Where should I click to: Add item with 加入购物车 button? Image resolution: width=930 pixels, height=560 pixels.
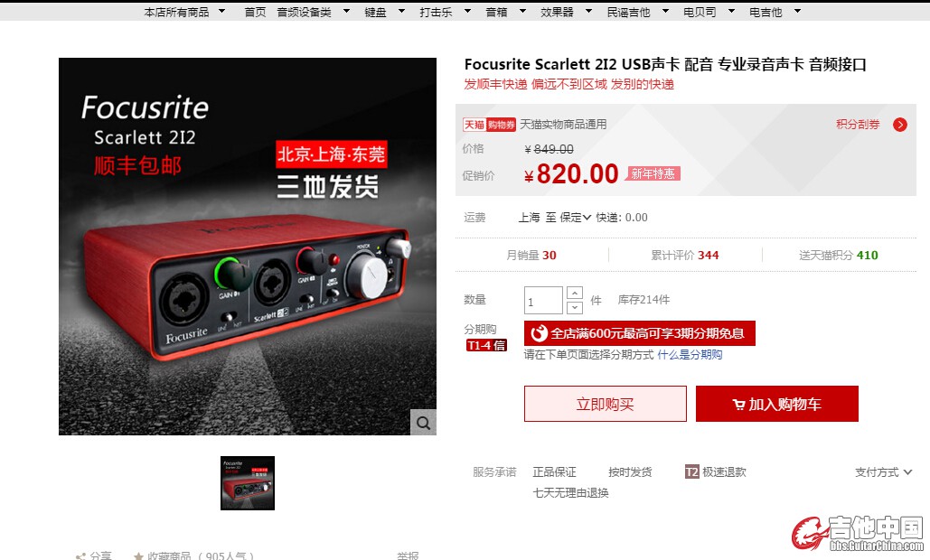777,404
